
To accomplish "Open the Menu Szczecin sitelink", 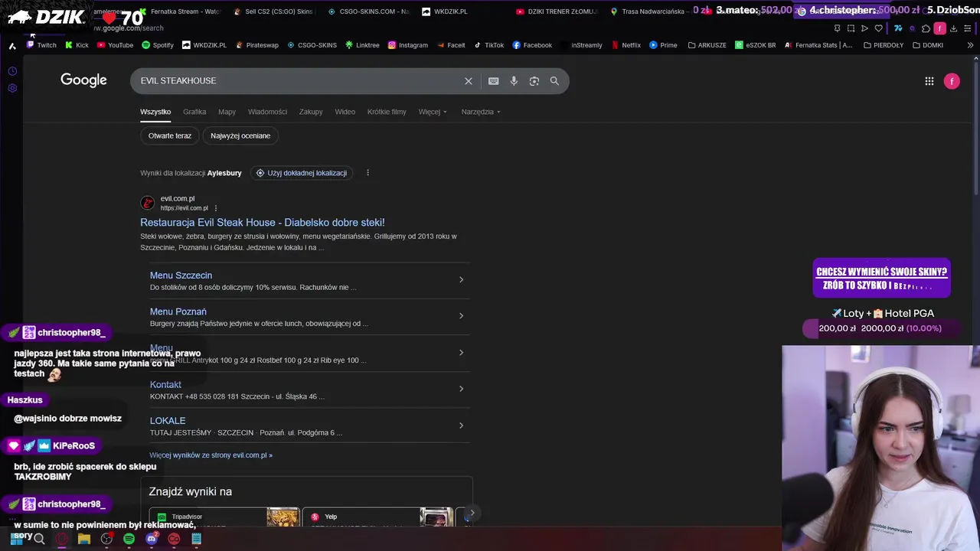I will click(181, 275).
